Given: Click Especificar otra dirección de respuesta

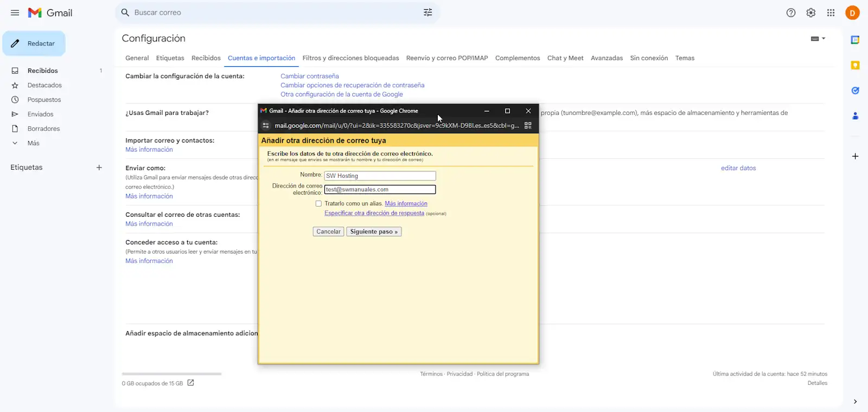Looking at the screenshot, I should coord(374,213).
